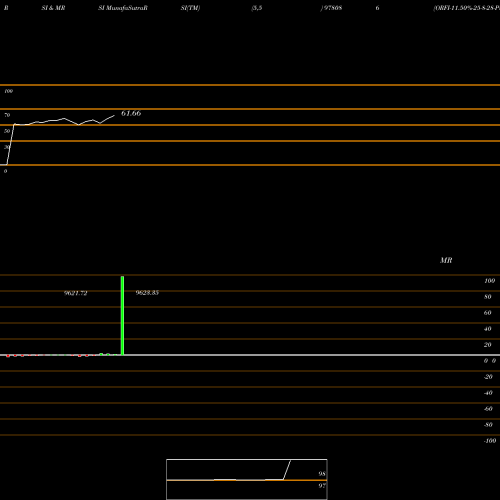Click the -60 axis label of the MR chart

coord(488,409)
